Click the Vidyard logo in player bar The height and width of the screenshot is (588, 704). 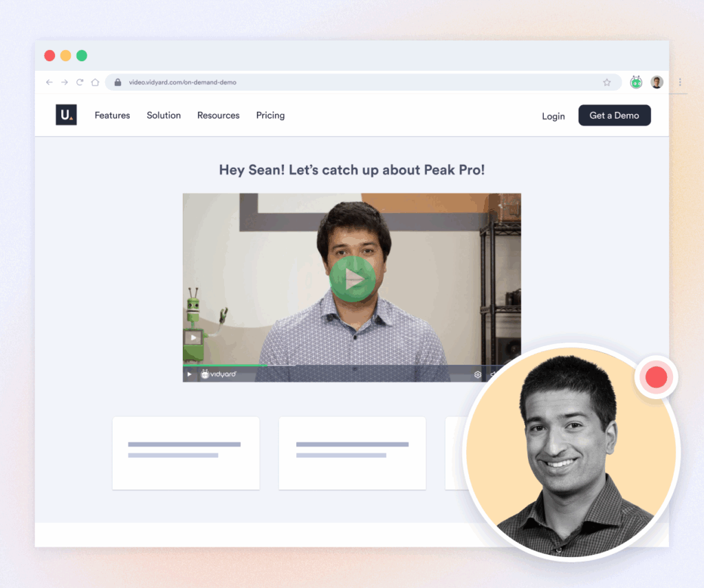pyautogui.click(x=219, y=374)
